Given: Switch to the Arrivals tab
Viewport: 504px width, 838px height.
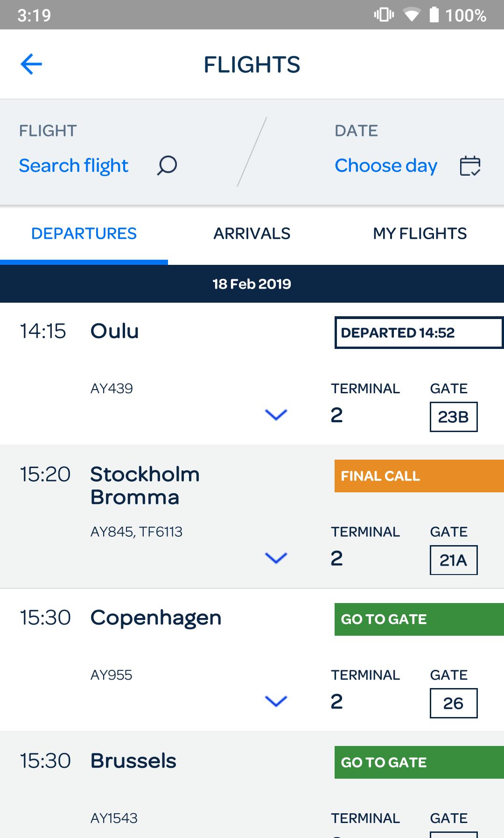Looking at the screenshot, I should coord(252,234).
